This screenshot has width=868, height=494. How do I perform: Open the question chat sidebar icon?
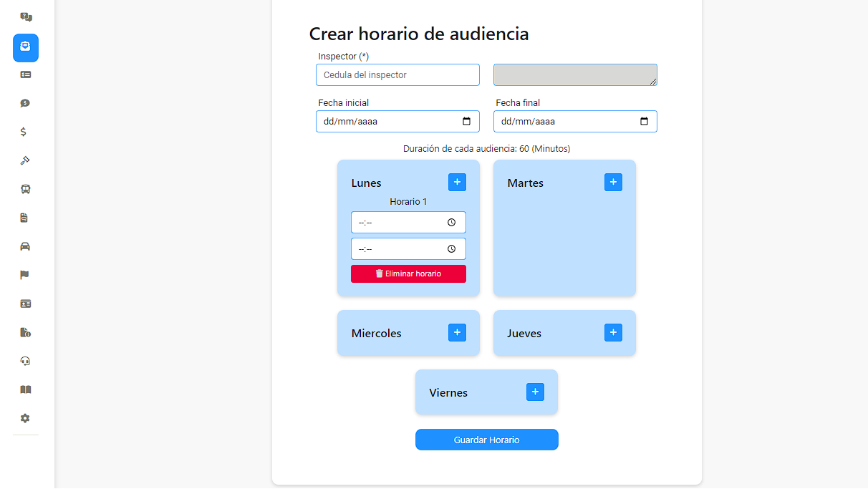26,17
